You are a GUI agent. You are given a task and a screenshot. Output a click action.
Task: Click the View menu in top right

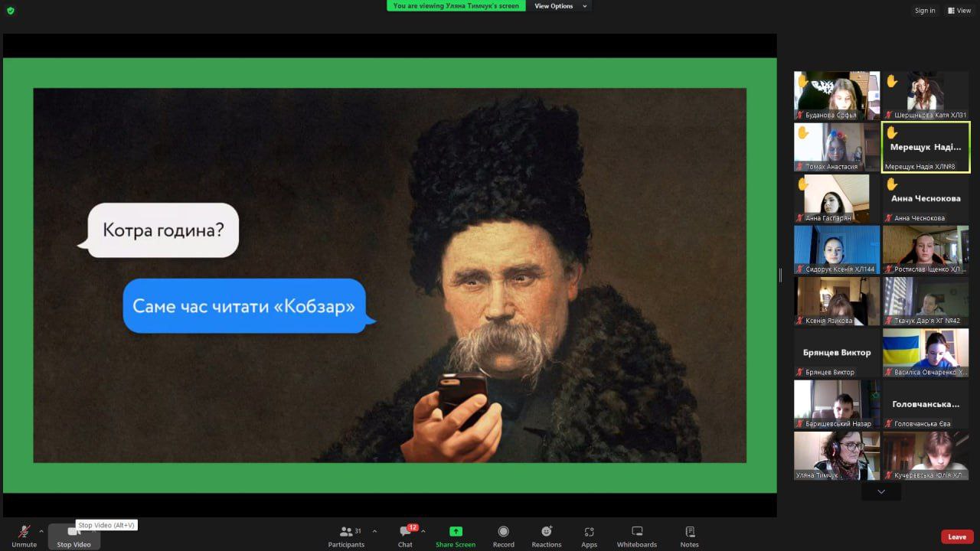pyautogui.click(x=959, y=11)
